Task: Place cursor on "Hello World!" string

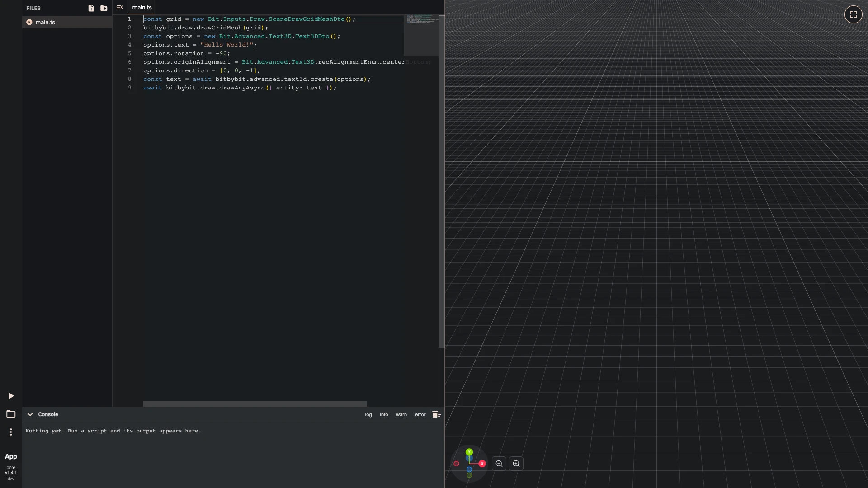Action: (x=226, y=45)
